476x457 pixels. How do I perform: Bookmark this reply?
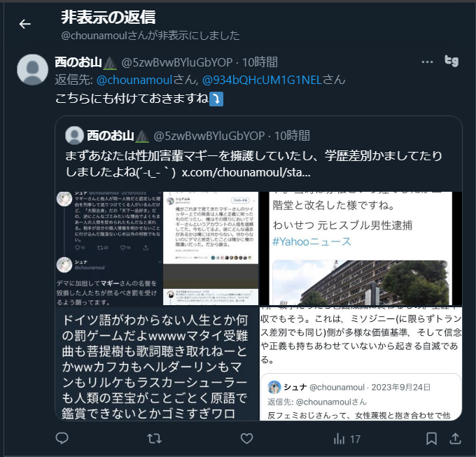tap(431, 439)
